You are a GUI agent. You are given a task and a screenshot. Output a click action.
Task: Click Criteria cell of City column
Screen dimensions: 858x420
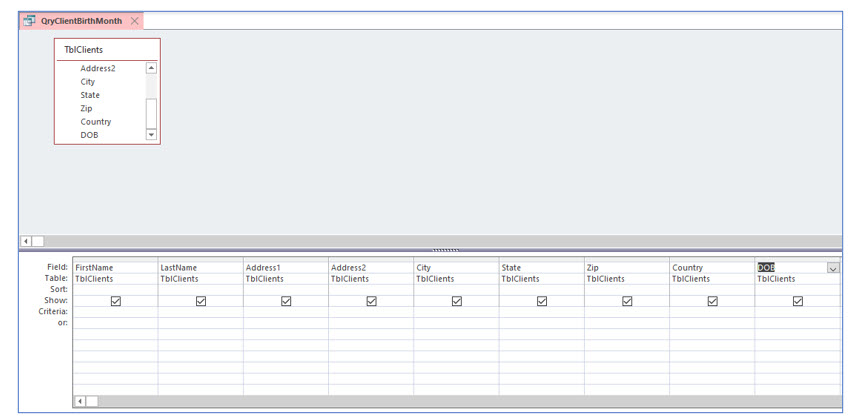click(457, 312)
